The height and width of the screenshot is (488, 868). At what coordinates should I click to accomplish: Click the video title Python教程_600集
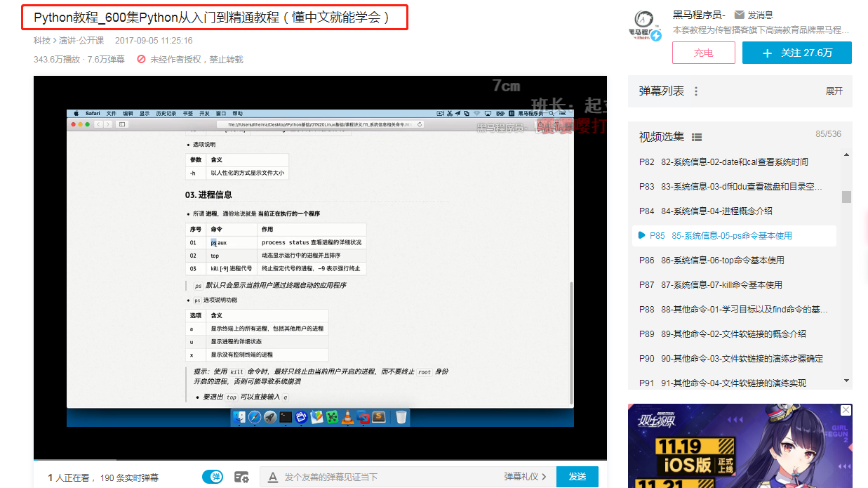tap(212, 17)
